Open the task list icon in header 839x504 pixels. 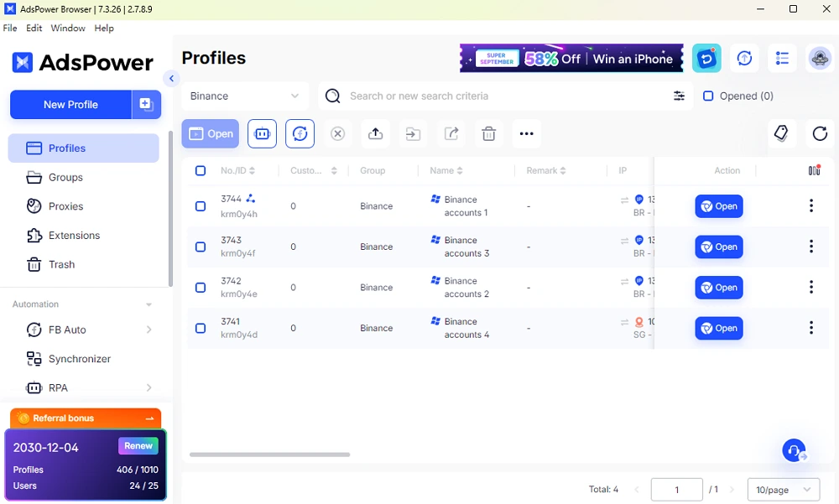click(x=782, y=58)
